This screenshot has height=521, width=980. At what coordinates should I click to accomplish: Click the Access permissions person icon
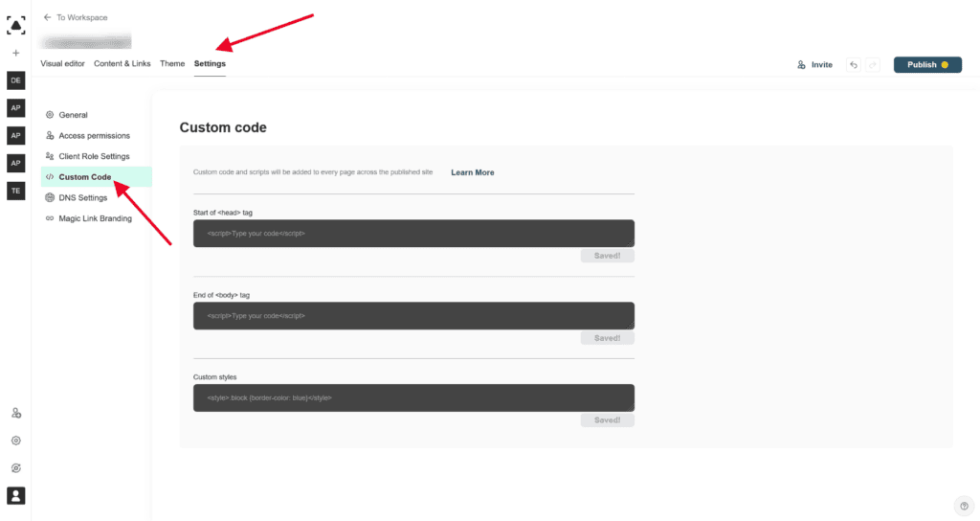[x=50, y=136]
